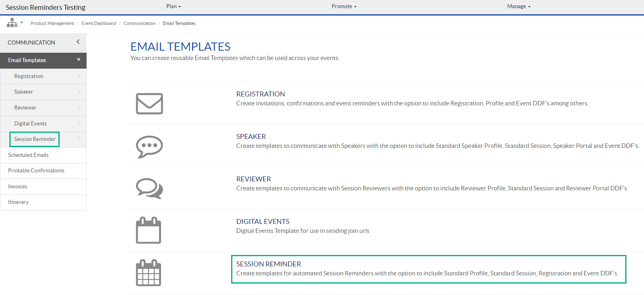
Task: Collapse the Communication sidebar panel arrow
Action: (78, 42)
